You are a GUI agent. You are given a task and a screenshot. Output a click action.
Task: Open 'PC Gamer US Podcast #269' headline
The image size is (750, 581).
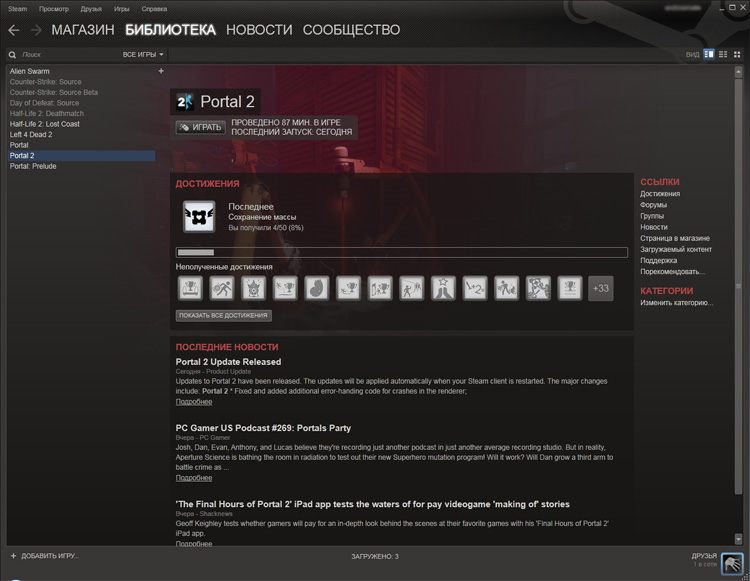pos(263,428)
